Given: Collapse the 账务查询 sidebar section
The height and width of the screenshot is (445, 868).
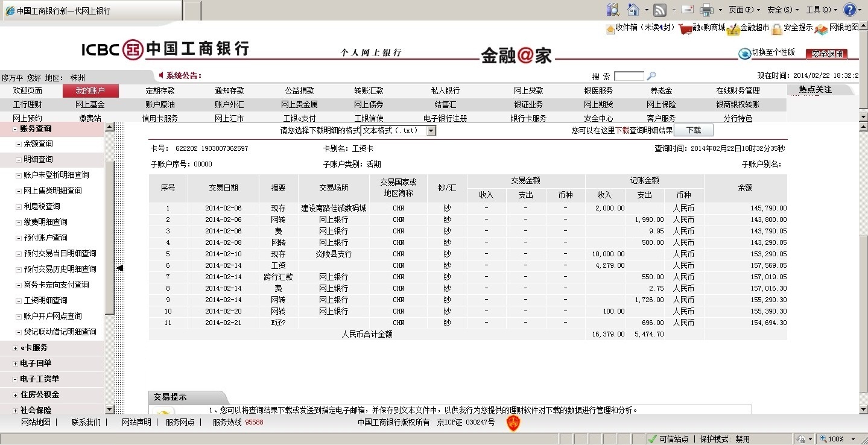Looking at the screenshot, I should coord(15,129).
